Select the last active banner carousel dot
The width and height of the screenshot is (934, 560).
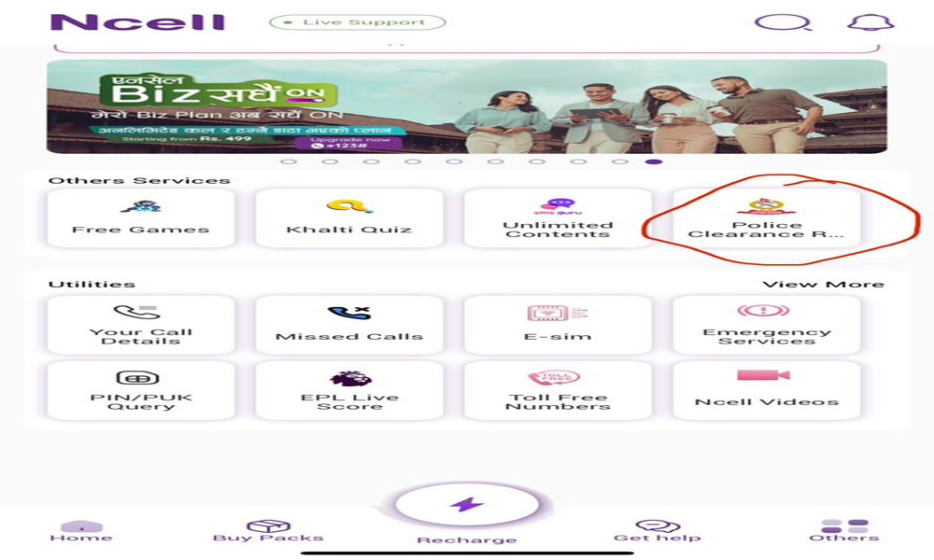click(x=654, y=161)
